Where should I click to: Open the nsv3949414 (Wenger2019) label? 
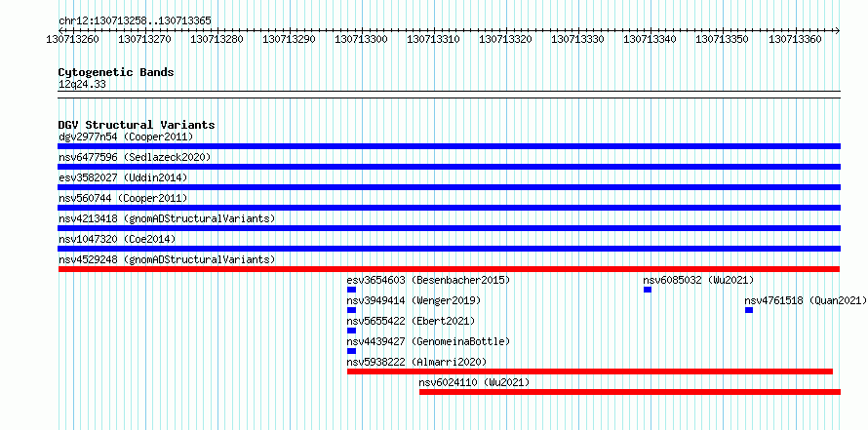pyautogui.click(x=414, y=300)
